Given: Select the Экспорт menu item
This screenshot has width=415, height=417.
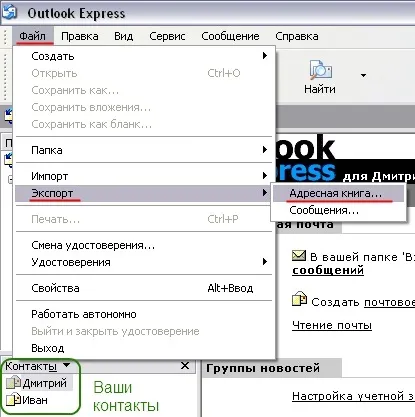Looking at the screenshot, I should tap(144, 193).
